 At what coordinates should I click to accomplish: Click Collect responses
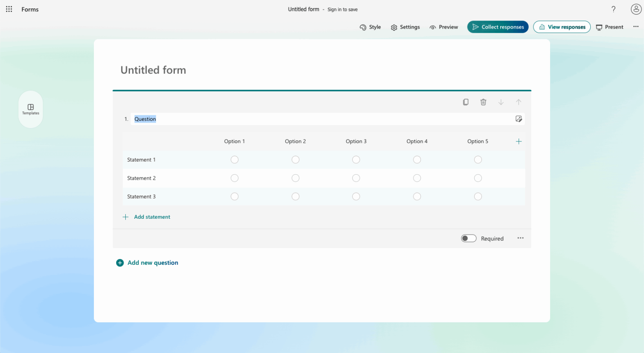498,27
